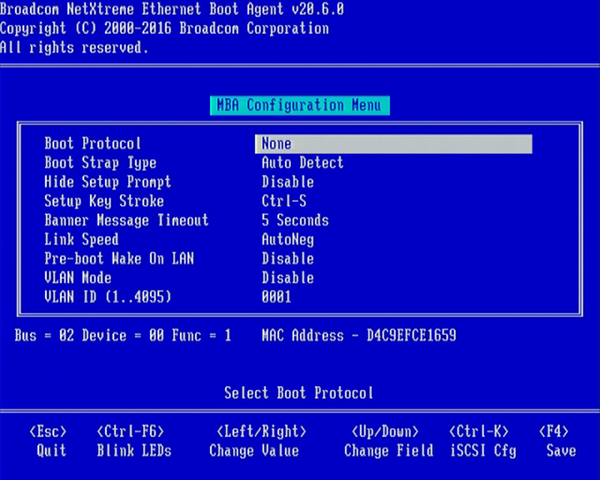Image resolution: width=600 pixels, height=480 pixels.
Task: Click the Bus = 02 Device = 00 Func = 1 text
Action: coord(123,336)
